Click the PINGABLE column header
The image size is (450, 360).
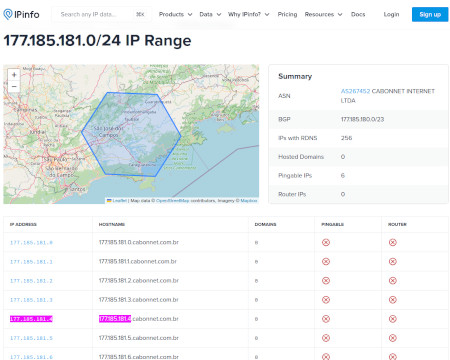332,224
